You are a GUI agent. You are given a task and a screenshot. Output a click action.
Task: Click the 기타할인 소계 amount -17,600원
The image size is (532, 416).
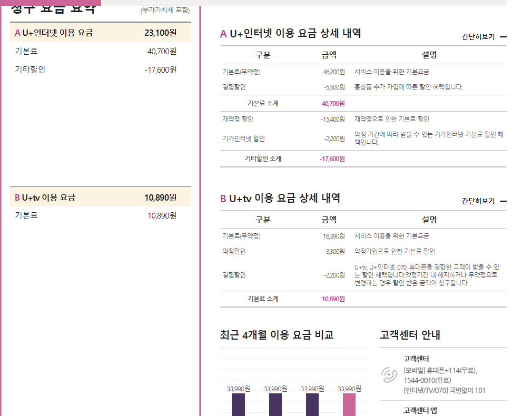coord(333,159)
